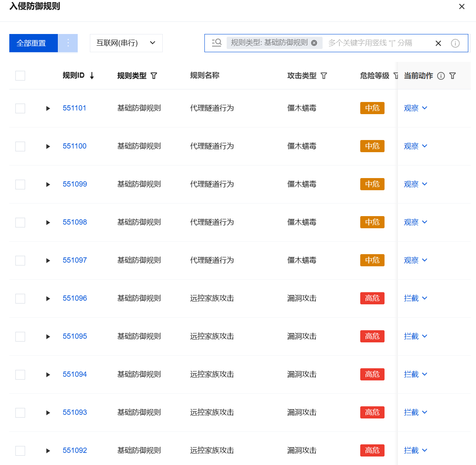Screen dimensions: 476x465
Task: Open rule ID link 551099
Action: tap(74, 184)
